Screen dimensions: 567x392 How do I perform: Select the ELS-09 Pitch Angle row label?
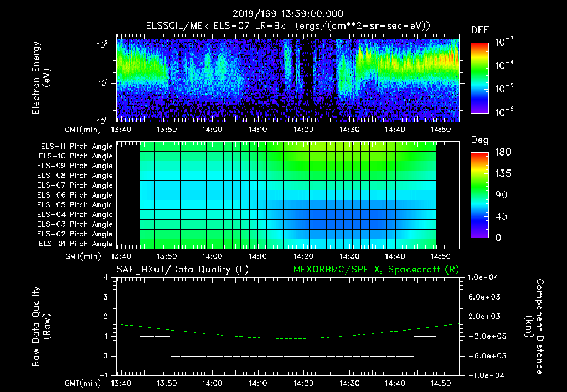tap(75, 166)
